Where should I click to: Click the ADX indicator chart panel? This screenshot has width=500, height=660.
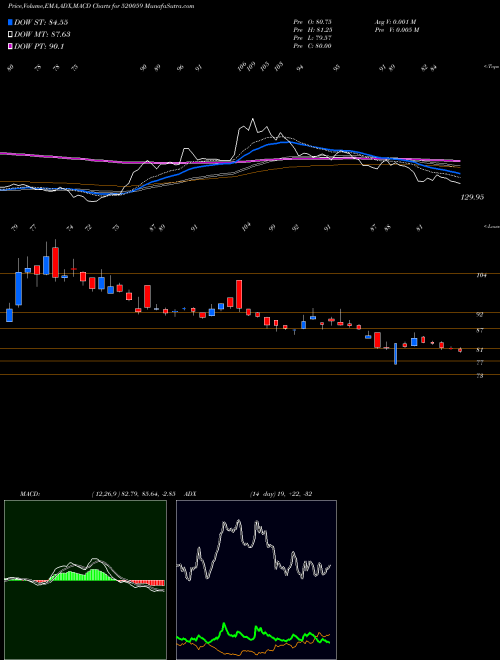click(x=256, y=580)
